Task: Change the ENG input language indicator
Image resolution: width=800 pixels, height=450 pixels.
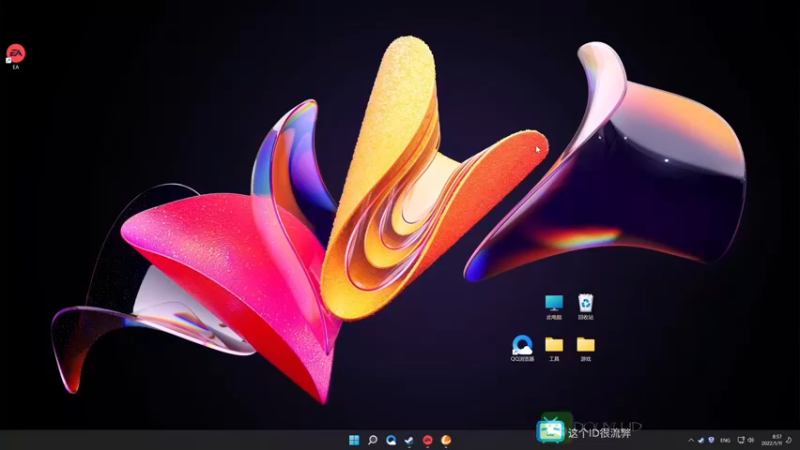Action: click(x=725, y=440)
